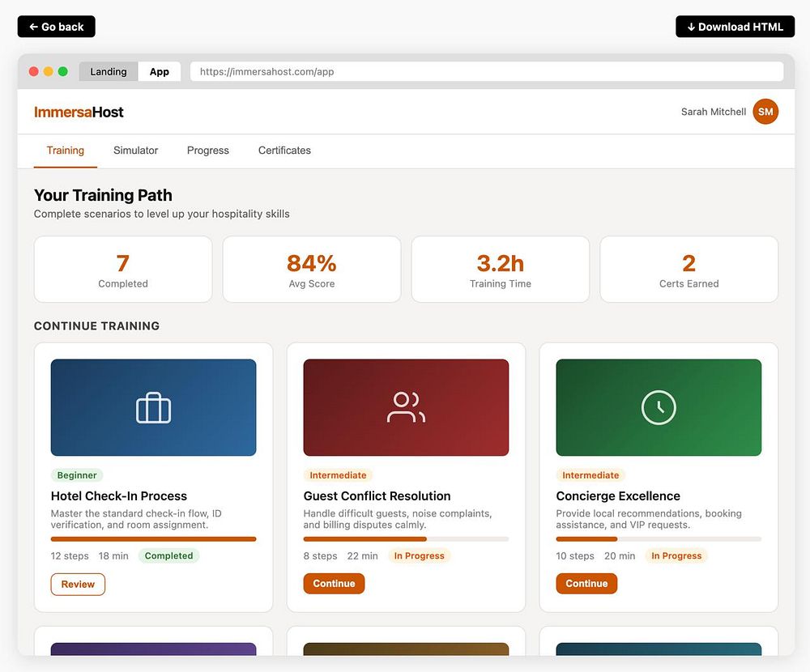The image size is (810, 672).
Task: Click the 'Master the standard check-in flow' description
Action: click(x=136, y=519)
